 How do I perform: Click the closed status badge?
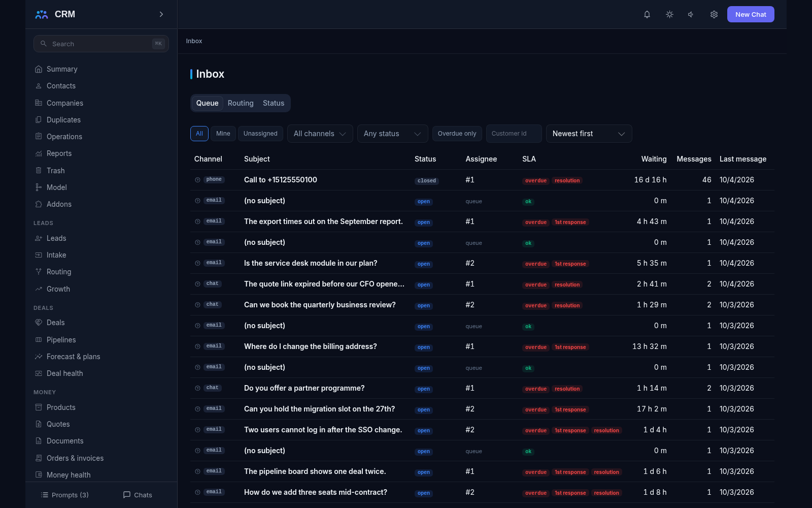point(427,181)
